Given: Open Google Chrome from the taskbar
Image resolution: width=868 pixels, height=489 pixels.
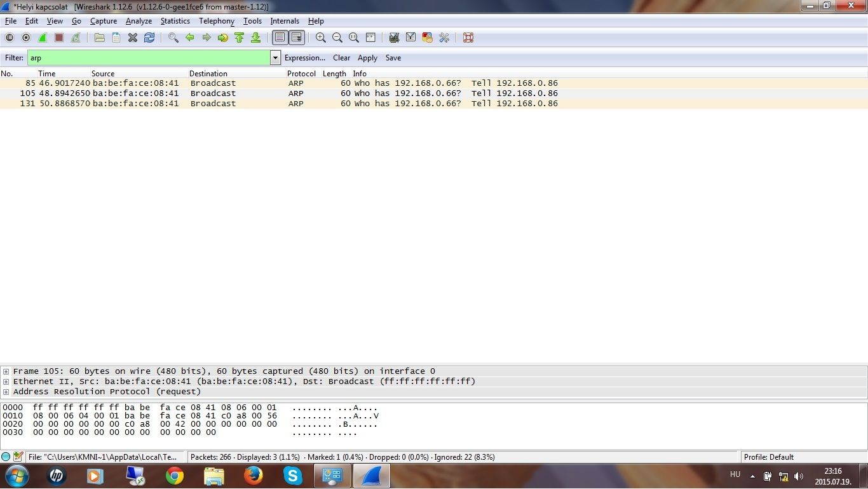Looking at the screenshot, I should point(175,476).
